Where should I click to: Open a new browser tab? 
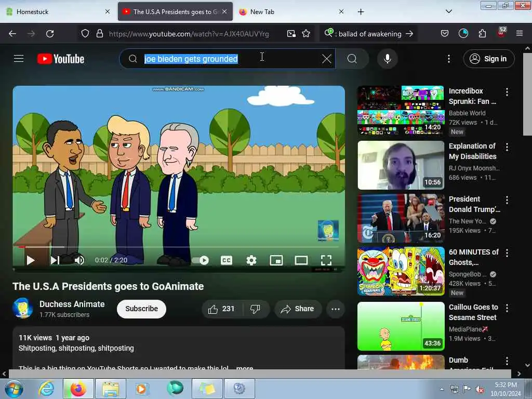point(361,12)
